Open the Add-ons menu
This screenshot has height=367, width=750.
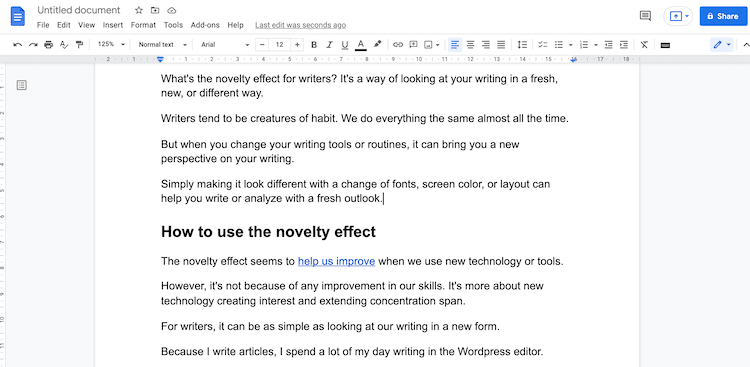(205, 25)
